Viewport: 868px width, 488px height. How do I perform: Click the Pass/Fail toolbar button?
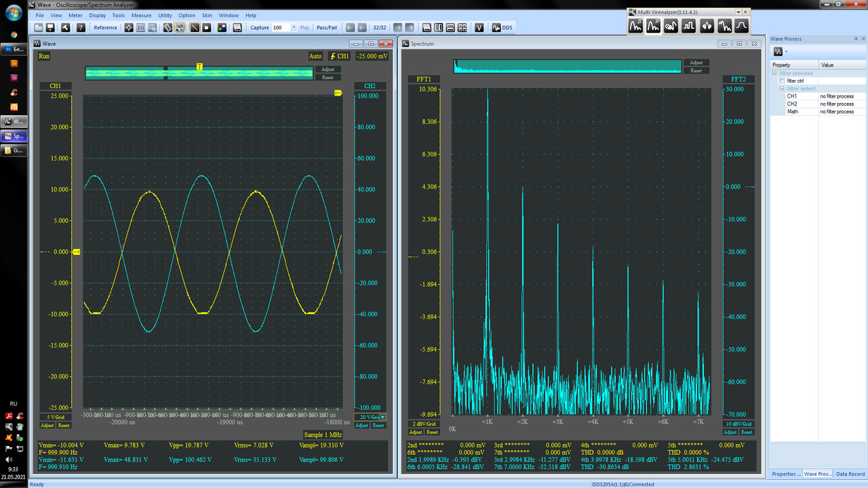pos(326,28)
